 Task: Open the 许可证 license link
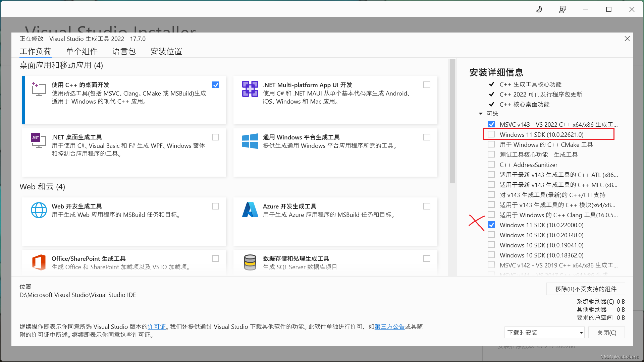(x=157, y=326)
